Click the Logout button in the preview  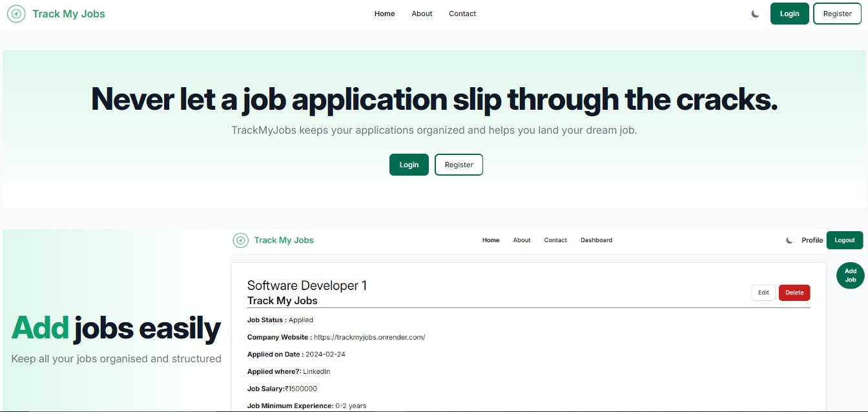(844, 240)
